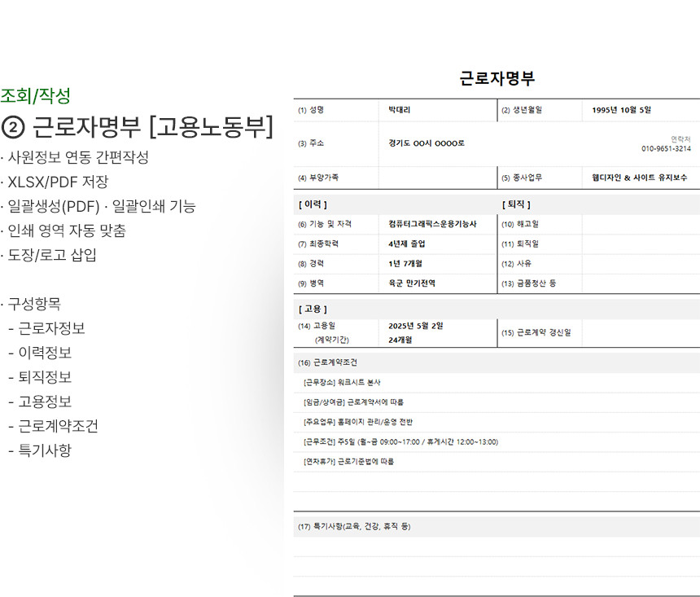The width and height of the screenshot is (700, 597).
Task: Click the empty 해고일 field
Action: pyautogui.click(x=640, y=224)
